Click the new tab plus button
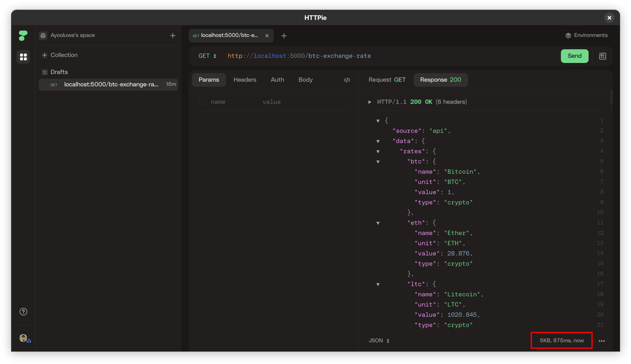Image resolution: width=631 pixels, height=364 pixels. [284, 35]
